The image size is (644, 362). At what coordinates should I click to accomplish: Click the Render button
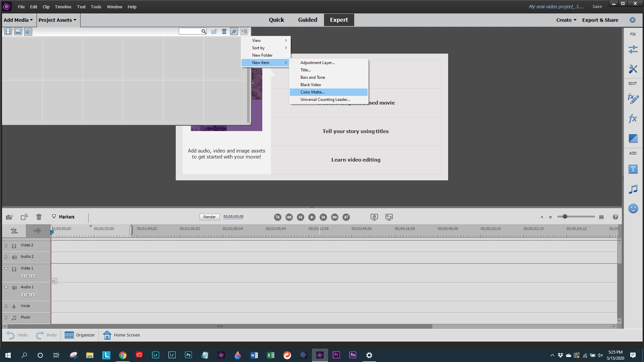point(209,217)
